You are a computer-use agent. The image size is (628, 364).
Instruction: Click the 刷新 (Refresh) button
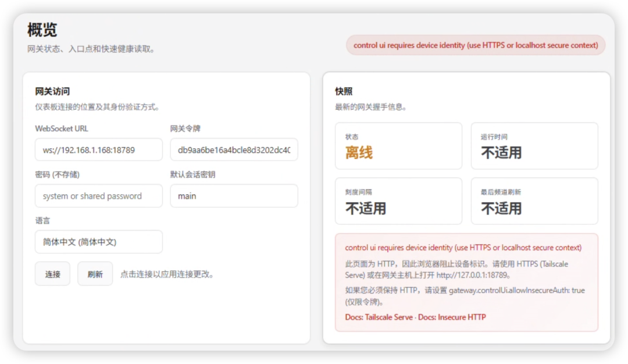coord(95,274)
